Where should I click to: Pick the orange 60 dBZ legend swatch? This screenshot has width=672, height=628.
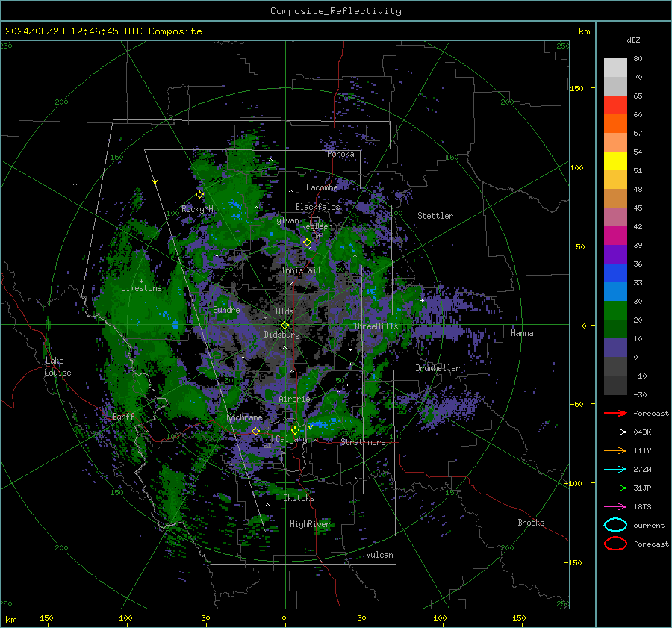tap(615, 123)
